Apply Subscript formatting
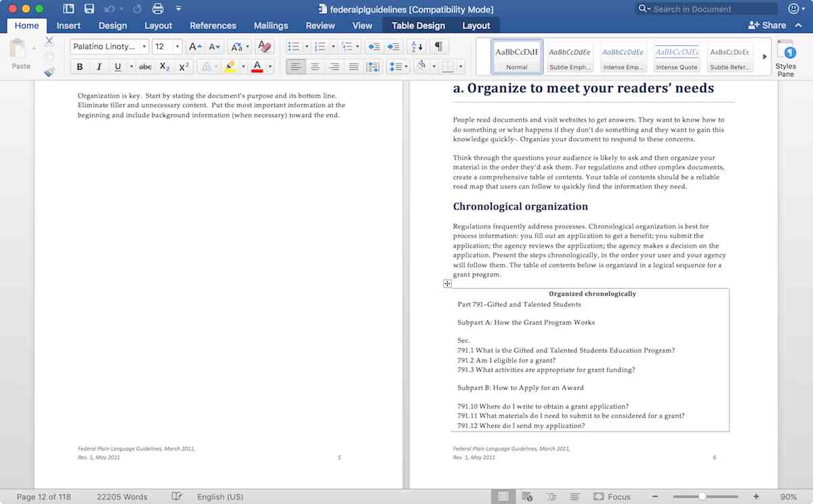 point(165,66)
